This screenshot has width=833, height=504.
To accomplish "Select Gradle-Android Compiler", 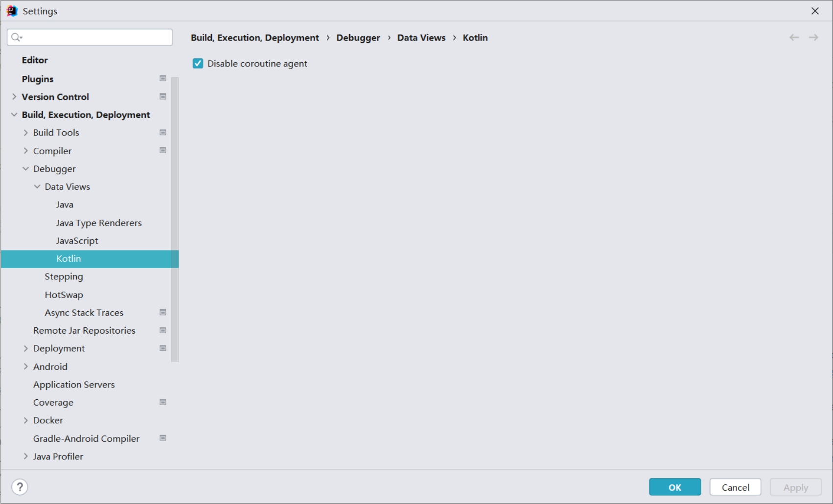I will 86,438.
